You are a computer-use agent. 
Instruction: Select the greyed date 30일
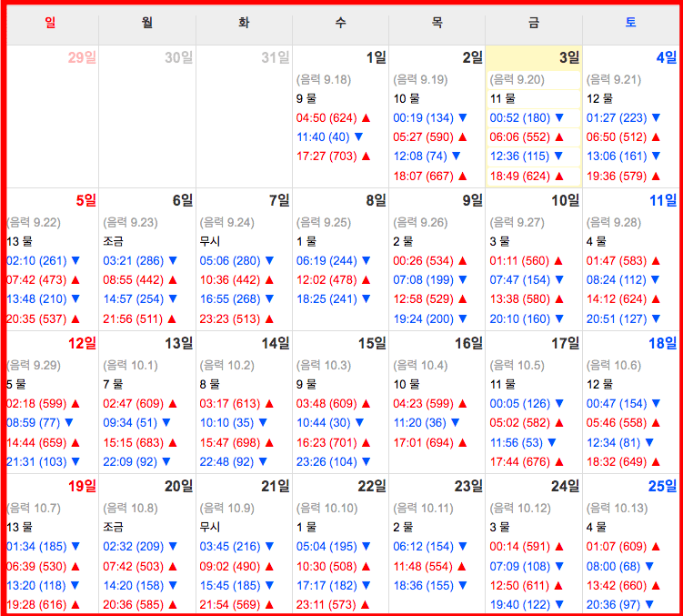pos(178,57)
